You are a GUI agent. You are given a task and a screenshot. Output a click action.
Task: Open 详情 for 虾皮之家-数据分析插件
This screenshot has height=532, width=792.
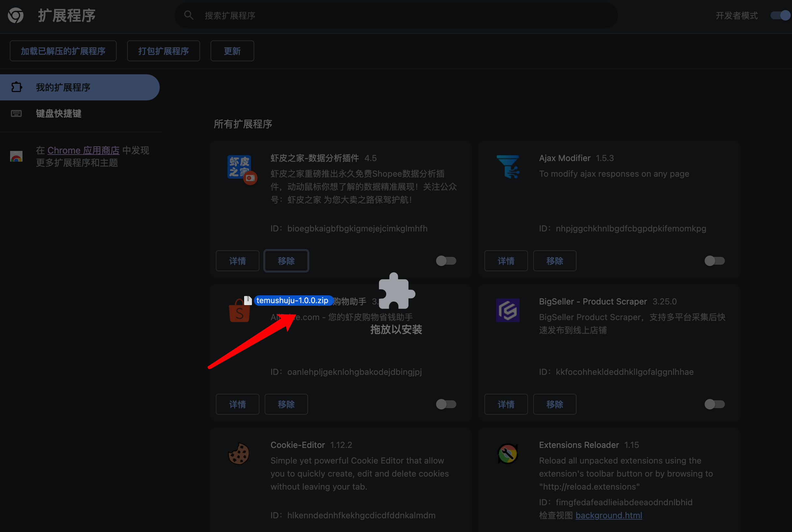click(237, 260)
